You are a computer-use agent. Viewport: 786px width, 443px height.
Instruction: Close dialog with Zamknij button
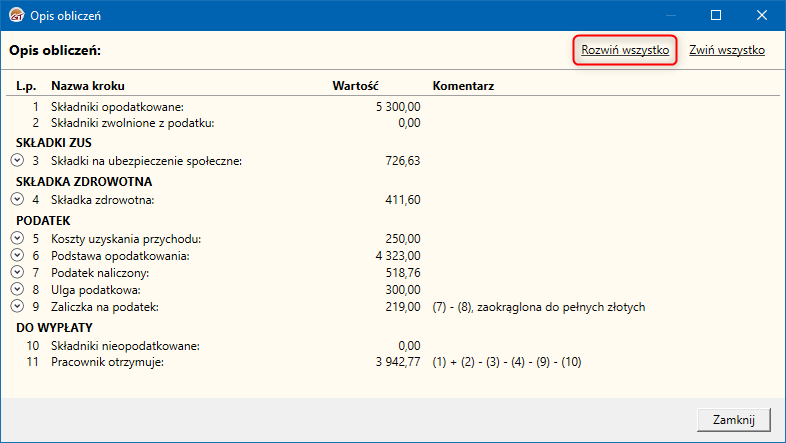coord(734,419)
